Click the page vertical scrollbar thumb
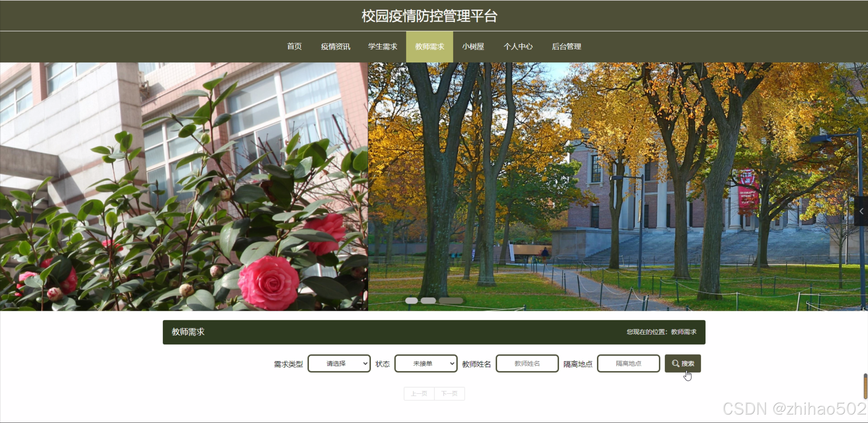Image resolution: width=868 pixels, height=423 pixels. 865,386
